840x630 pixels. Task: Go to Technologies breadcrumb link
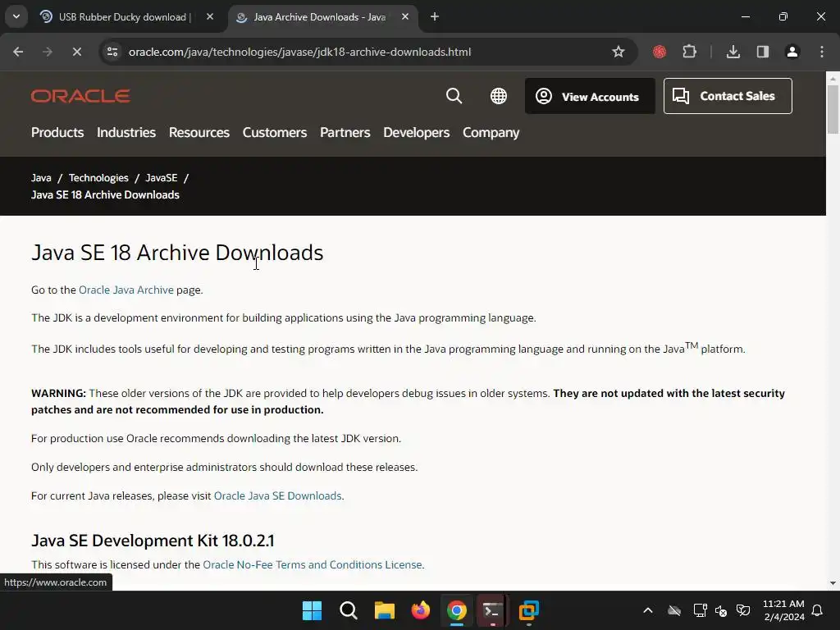tap(98, 178)
